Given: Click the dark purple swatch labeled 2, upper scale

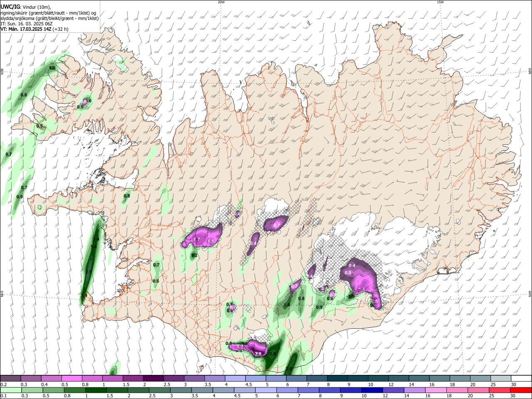Looking at the screenshot, I should click(153, 378).
